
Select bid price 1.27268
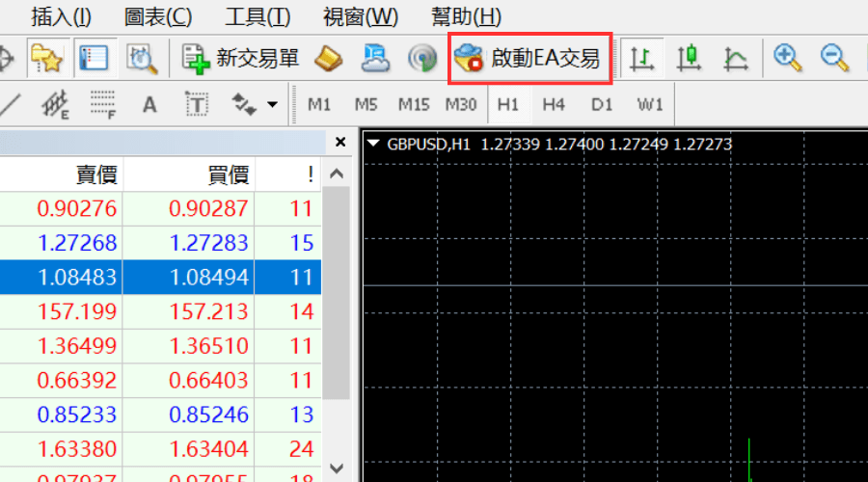click(x=76, y=243)
